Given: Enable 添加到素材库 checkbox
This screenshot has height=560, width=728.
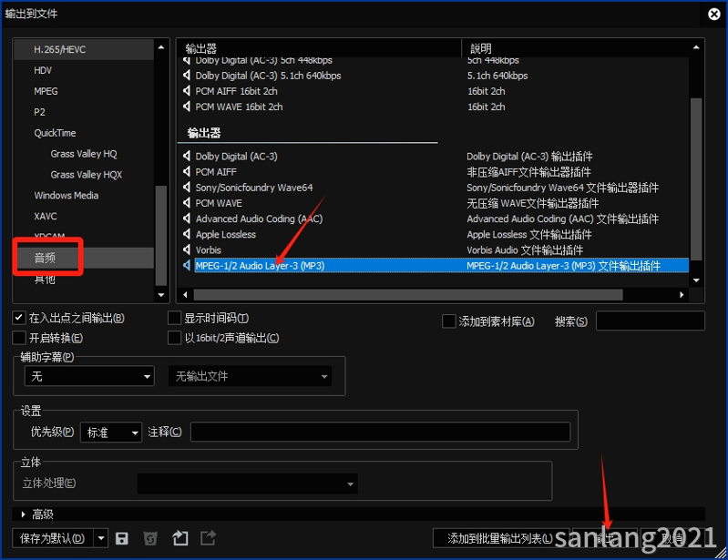Looking at the screenshot, I should coord(449,321).
